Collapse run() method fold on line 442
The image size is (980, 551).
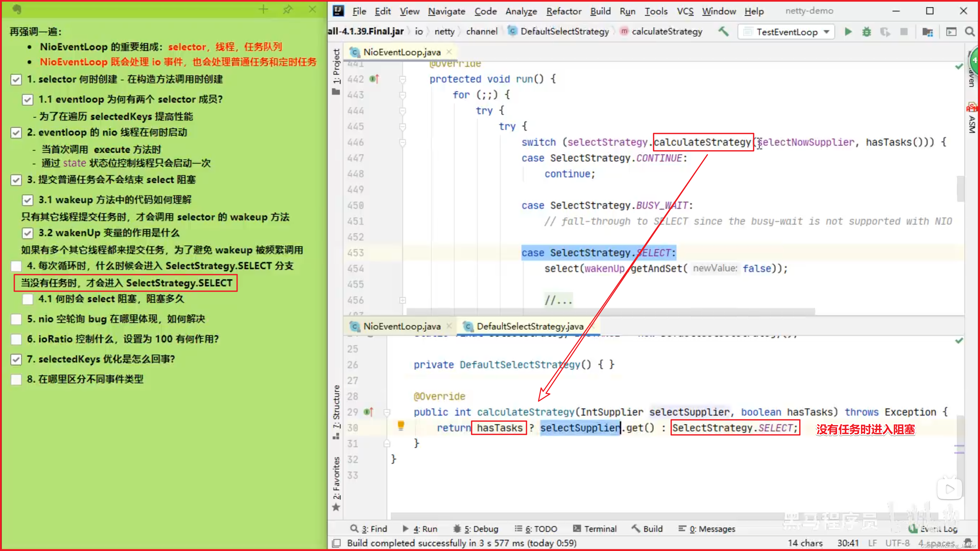pyautogui.click(x=402, y=79)
